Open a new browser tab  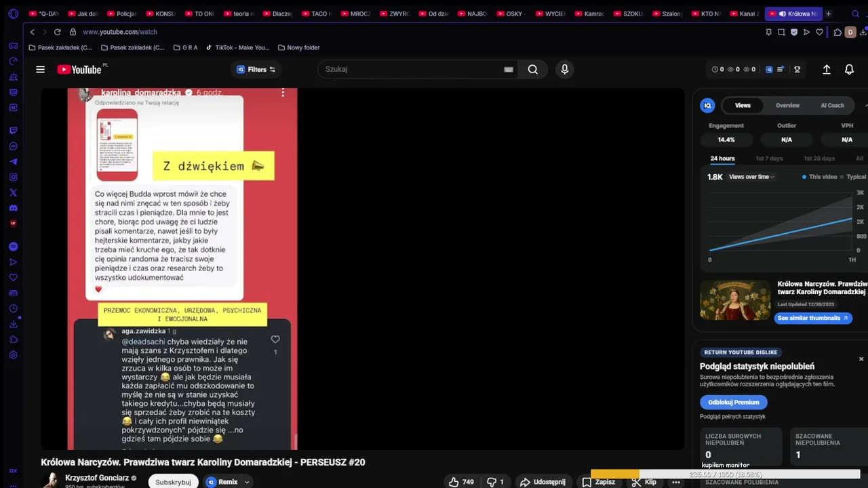click(x=828, y=14)
